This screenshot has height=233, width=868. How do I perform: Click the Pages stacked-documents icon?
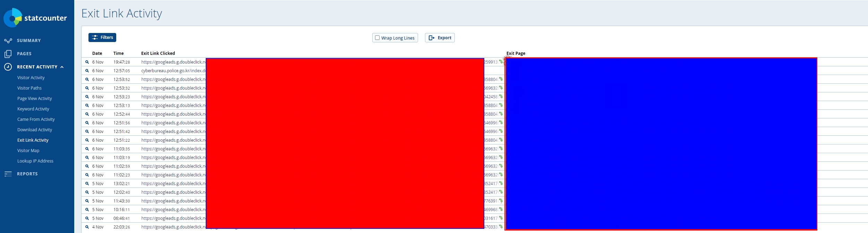[x=8, y=54]
